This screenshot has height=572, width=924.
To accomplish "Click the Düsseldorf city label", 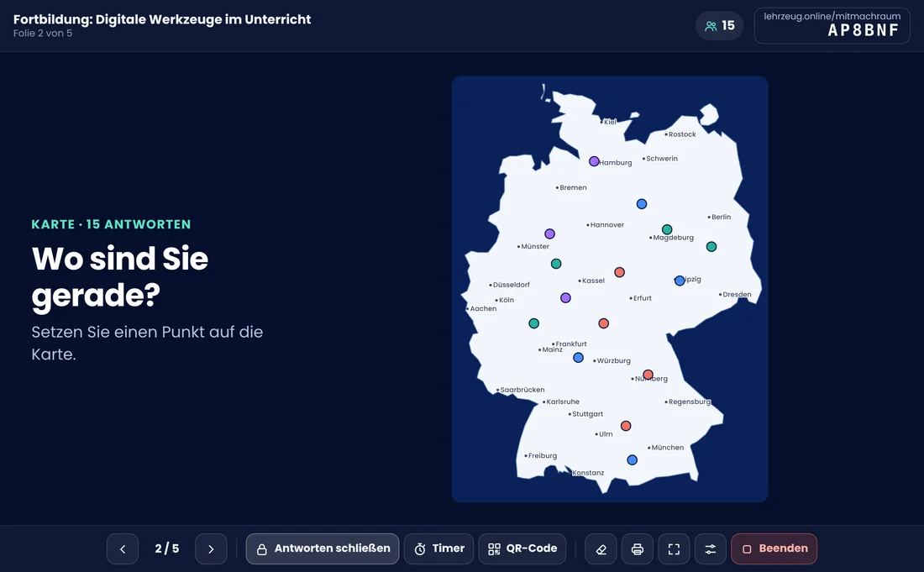I will point(512,285).
